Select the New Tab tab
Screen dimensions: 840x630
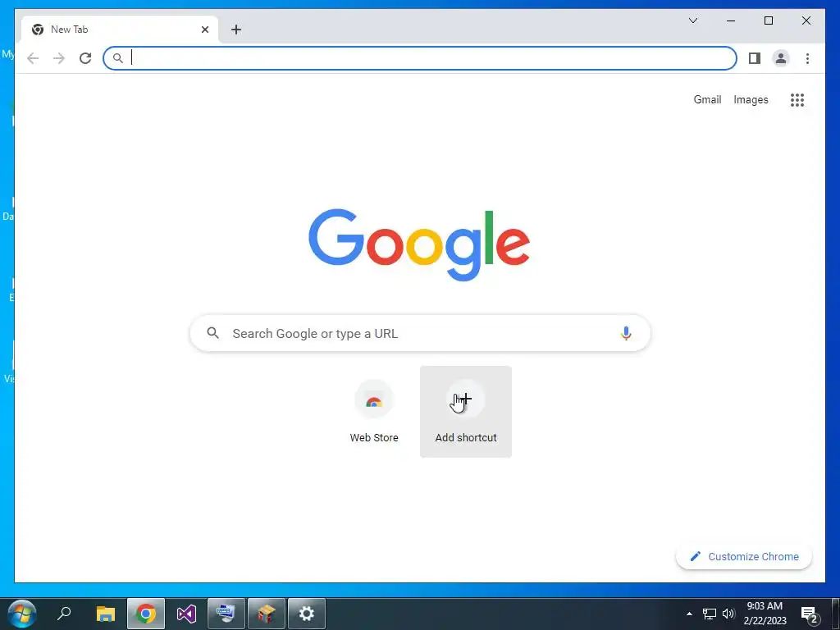[x=120, y=30]
